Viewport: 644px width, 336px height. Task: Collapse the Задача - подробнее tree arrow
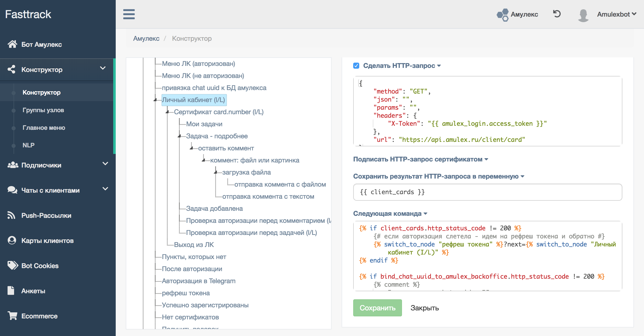(179, 136)
